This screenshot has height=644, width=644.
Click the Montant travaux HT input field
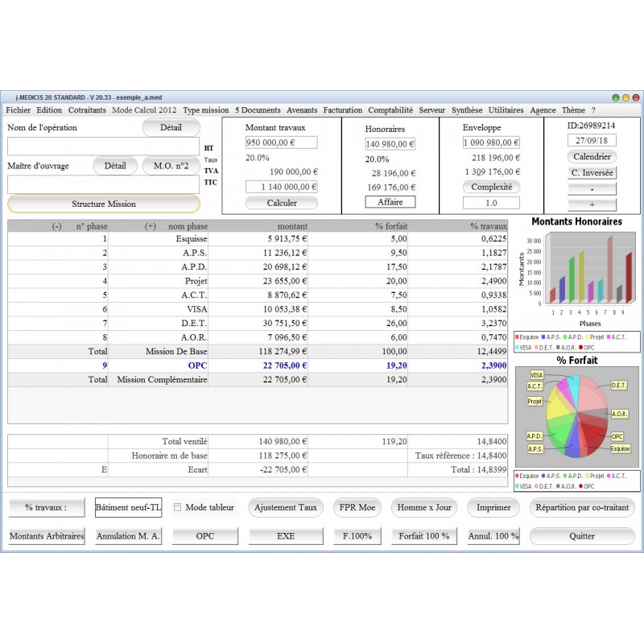[x=281, y=142]
